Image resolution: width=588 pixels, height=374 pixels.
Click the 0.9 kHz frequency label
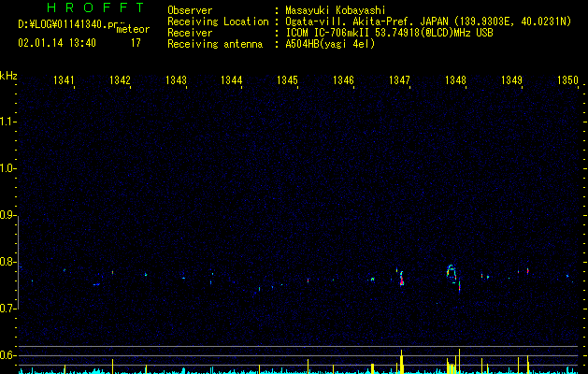[7, 215]
